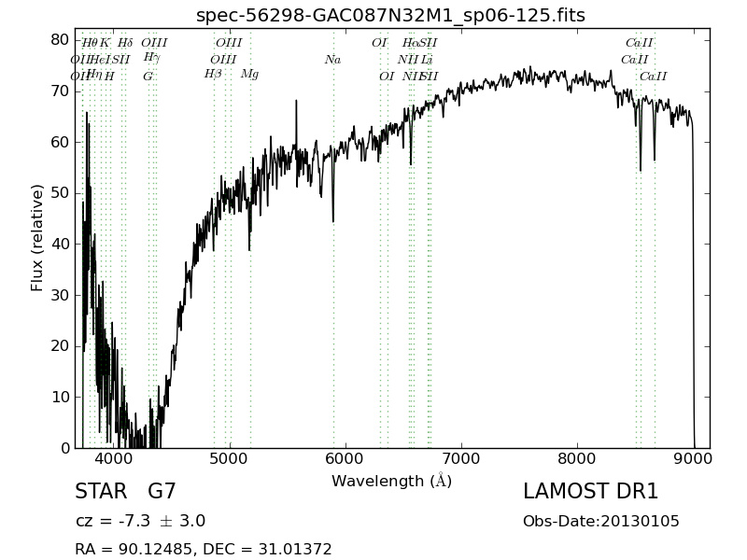Image resolution: width=747 pixels, height=560 pixels.
Task: Click the flux tick label 80
Action: [x=60, y=39]
